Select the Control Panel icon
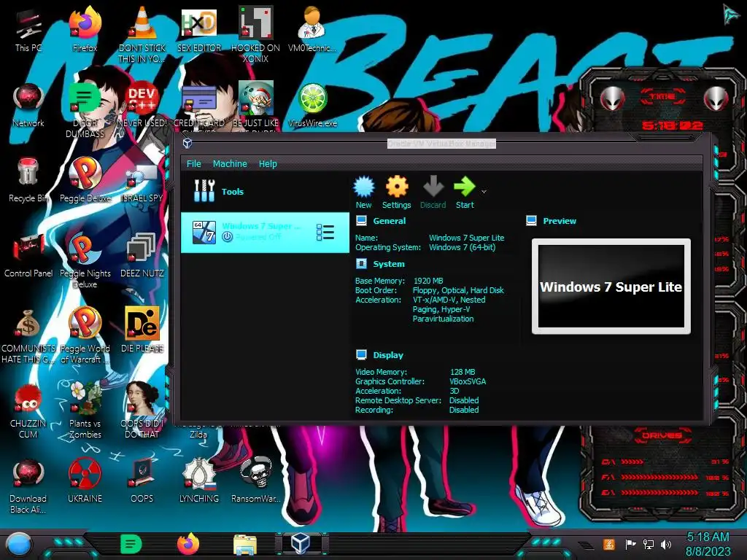This screenshot has height=560, width=747. (28, 249)
